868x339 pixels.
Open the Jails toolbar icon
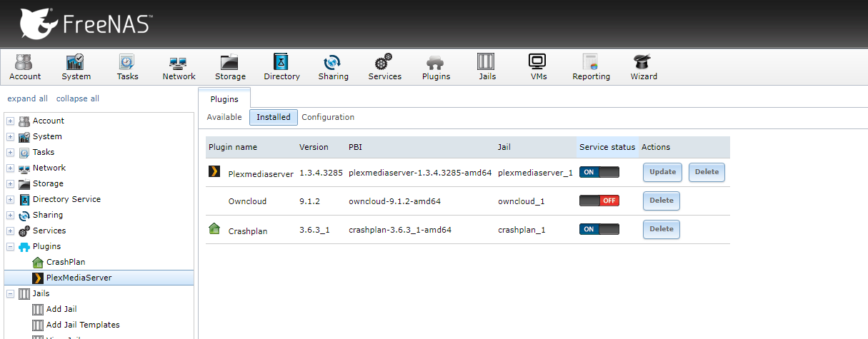(487, 68)
